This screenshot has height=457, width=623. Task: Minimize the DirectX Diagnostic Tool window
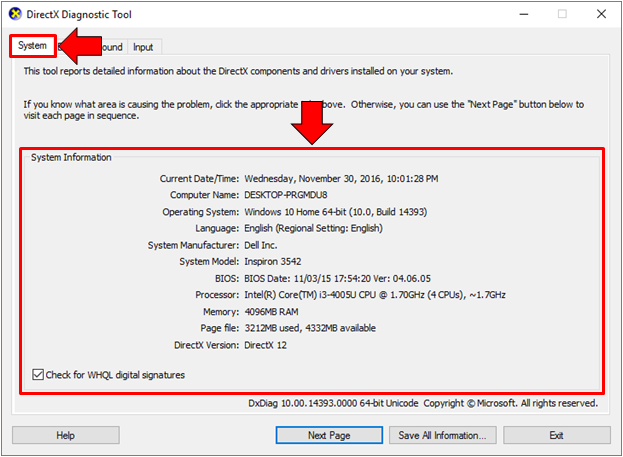(x=524, y=14)
